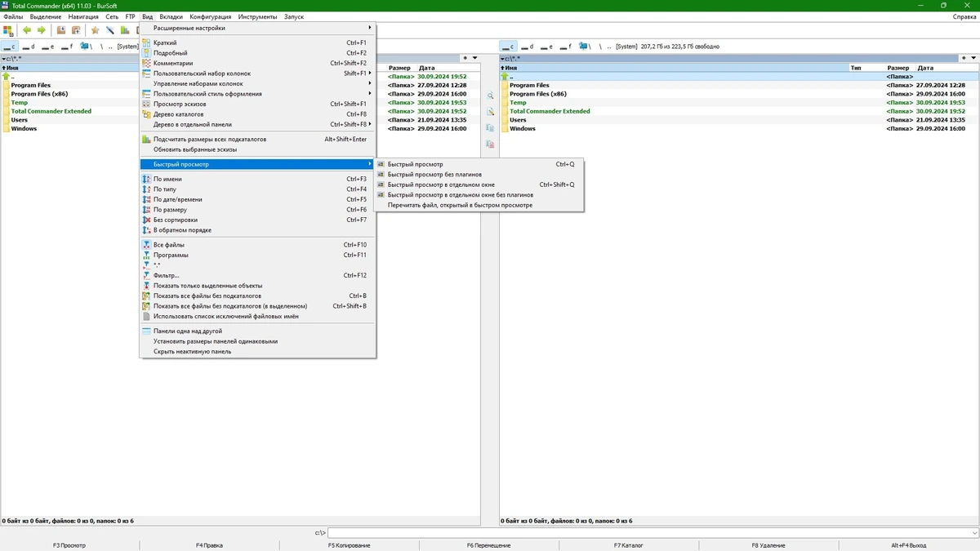Open Инструменты menu in menu bar

258,16
